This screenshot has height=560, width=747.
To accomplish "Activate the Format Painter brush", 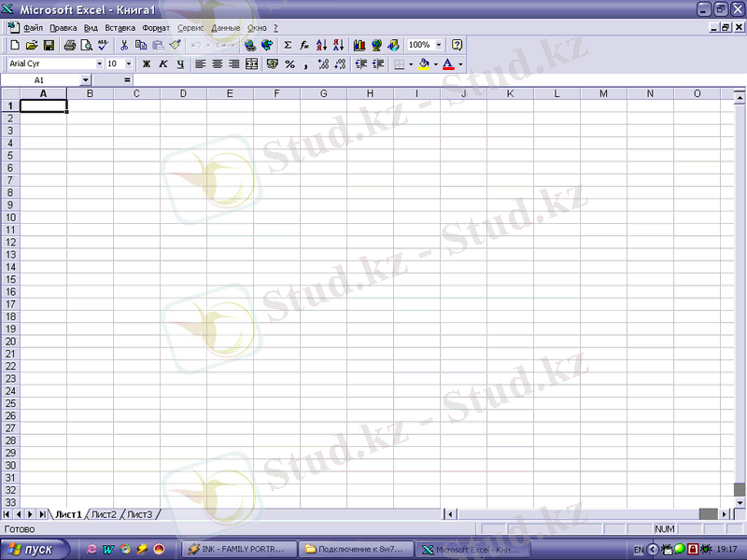I will coord(175,45).
